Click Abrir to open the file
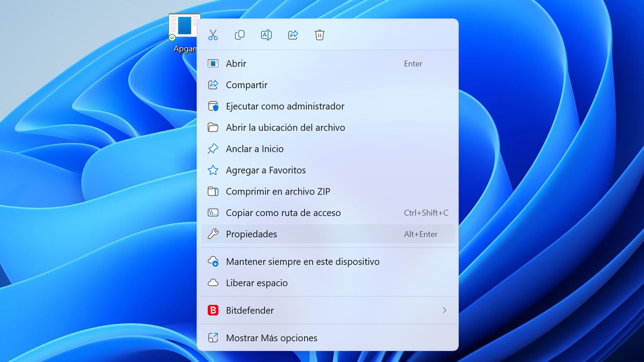Screen dimensions: 644x362 coord(236,63)
